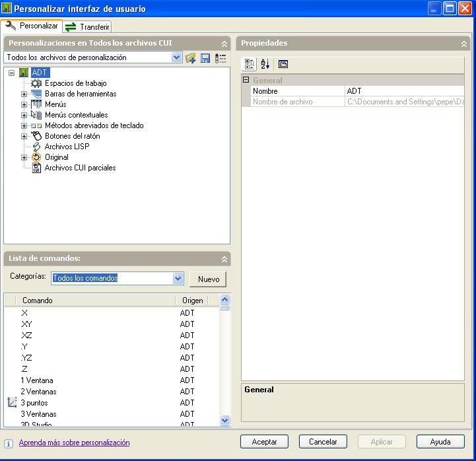Click the image manager display filters icon

(221, 58)
